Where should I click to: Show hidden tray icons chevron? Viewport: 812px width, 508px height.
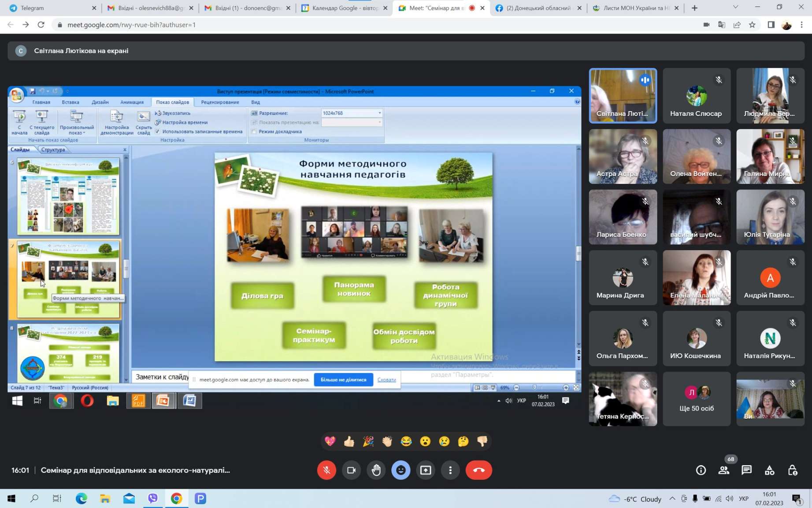pyautogui.click(x=672, y=499)
